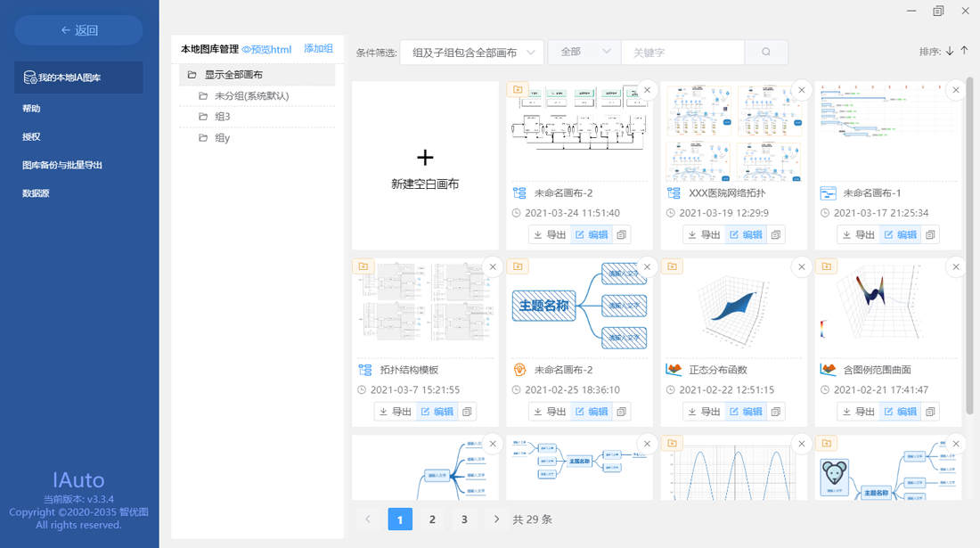The image size is (980, 548).
Task: Expand the 全部 filter dropdown
Action: pos(584,53)
